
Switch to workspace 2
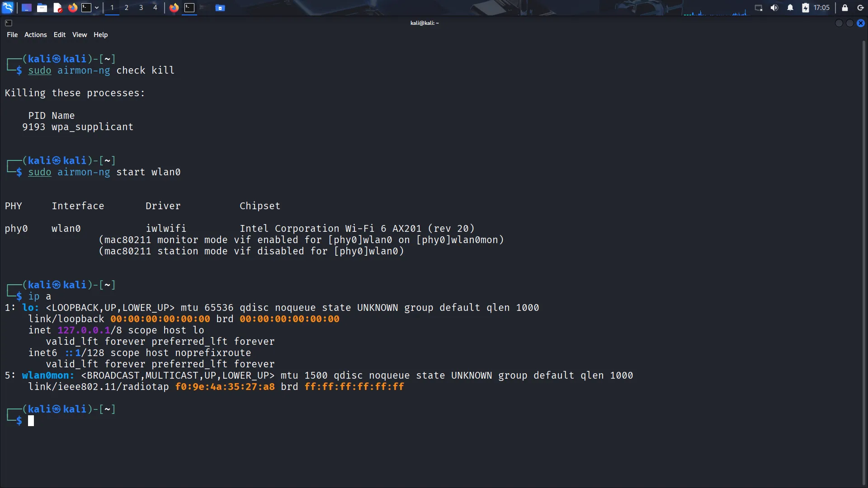point(127,8)
